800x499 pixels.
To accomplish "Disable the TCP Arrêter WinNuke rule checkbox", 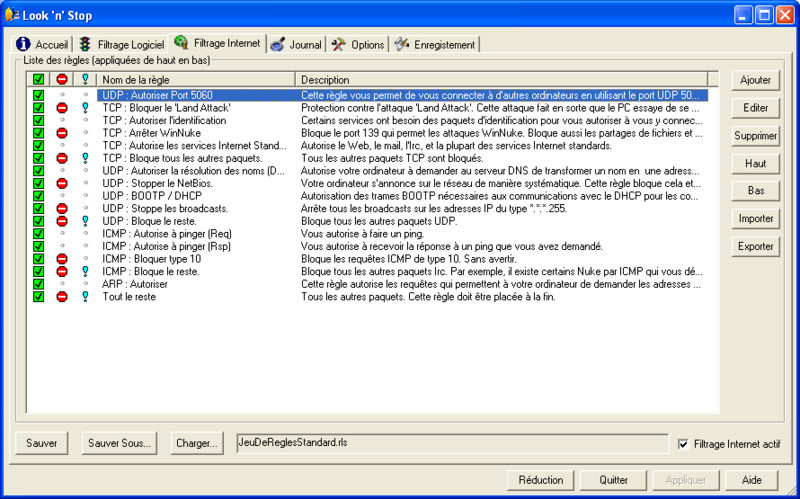I will 38,133.
